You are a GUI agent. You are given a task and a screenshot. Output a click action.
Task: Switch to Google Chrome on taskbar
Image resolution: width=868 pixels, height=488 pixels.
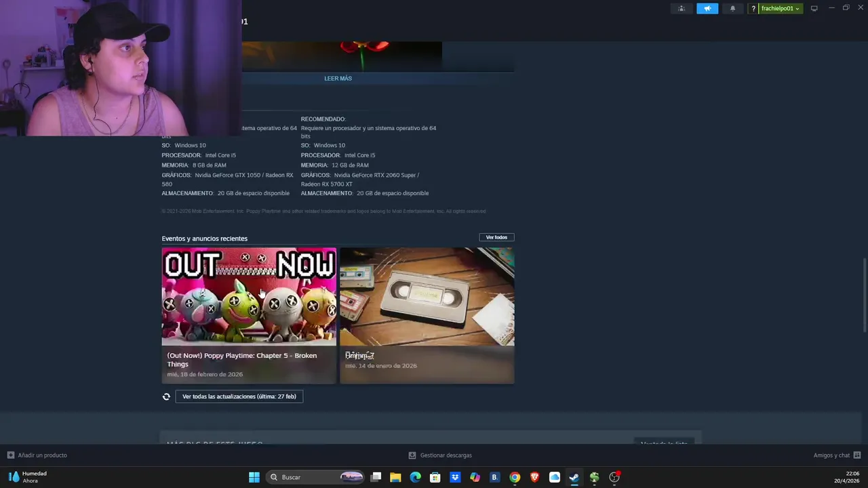[515, 477]
